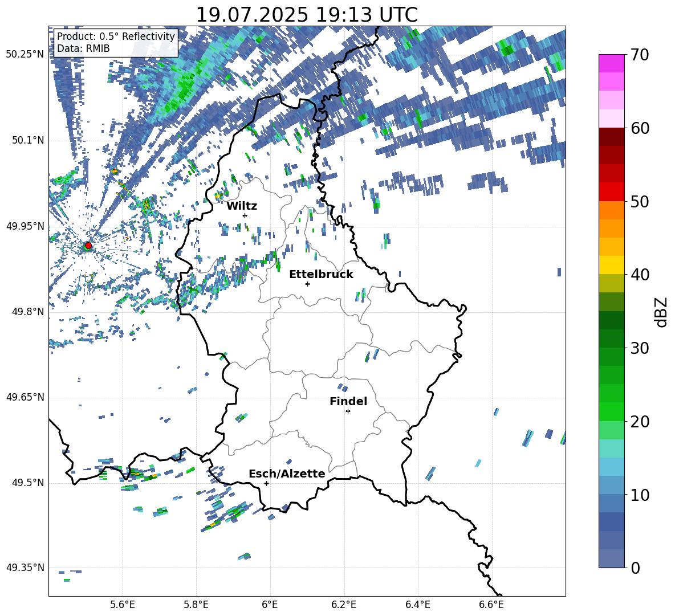Screen dimensions: 675x616
Task: Click latitude label 50.1°N
Action: click(x=28, y=140)
